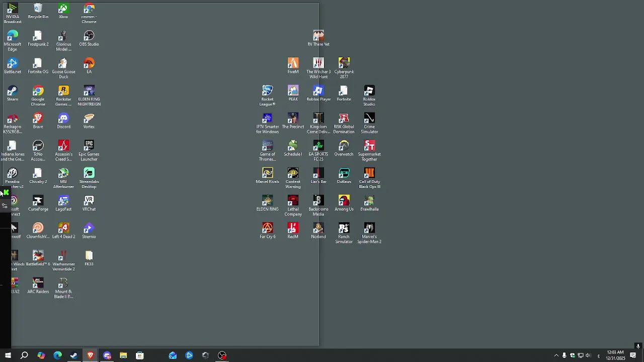Select the Google Chrome desktop shortcut
644x362 pixels.
pyautogui.click(x=38, y=97)
